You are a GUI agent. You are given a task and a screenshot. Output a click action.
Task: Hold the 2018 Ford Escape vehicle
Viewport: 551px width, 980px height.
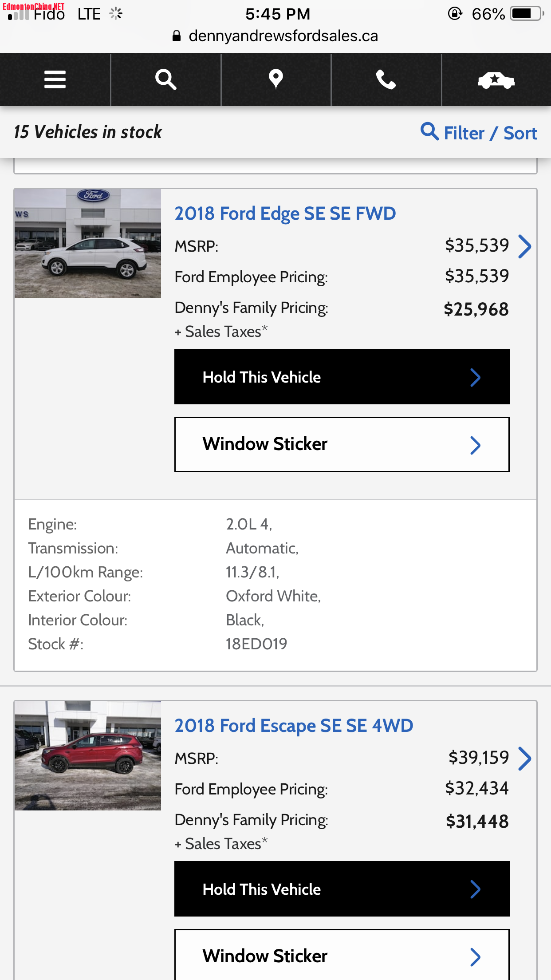pyautogui.click(x=342, y=889)
